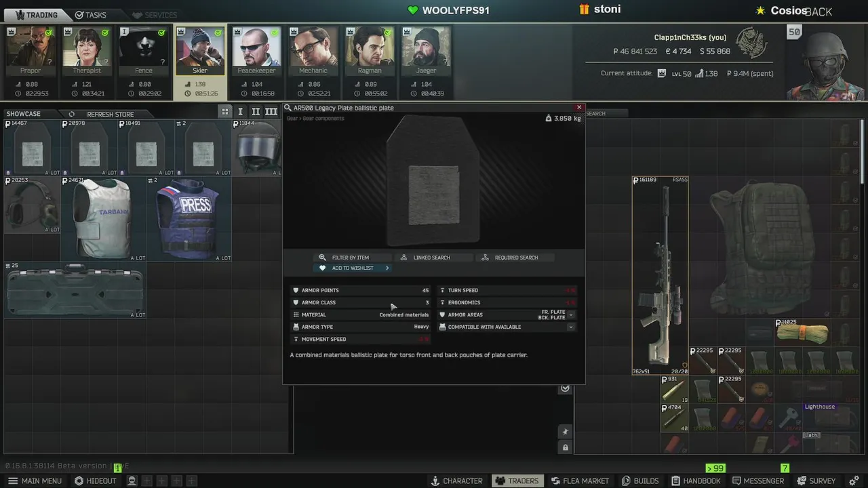Select the PRESS armor vest
This screenshot has height=488, width=868.
[x=189, y=219]
